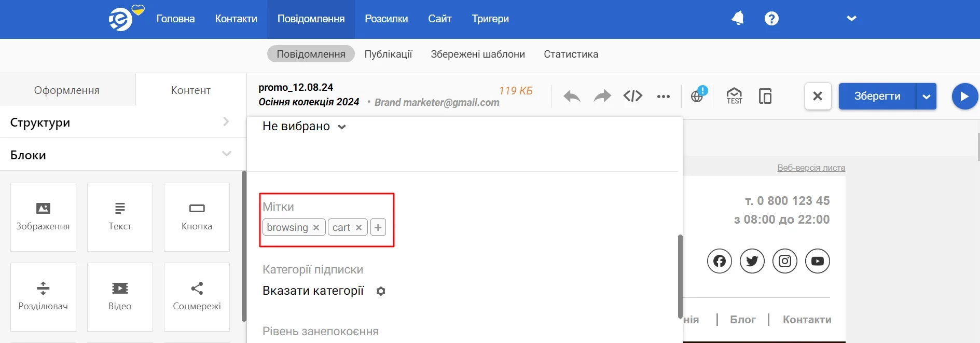Image resolution: width=980 pixels, height=343 pixels.
Task: Click the promo_12.08.24 message name
Action: (296, 87)
